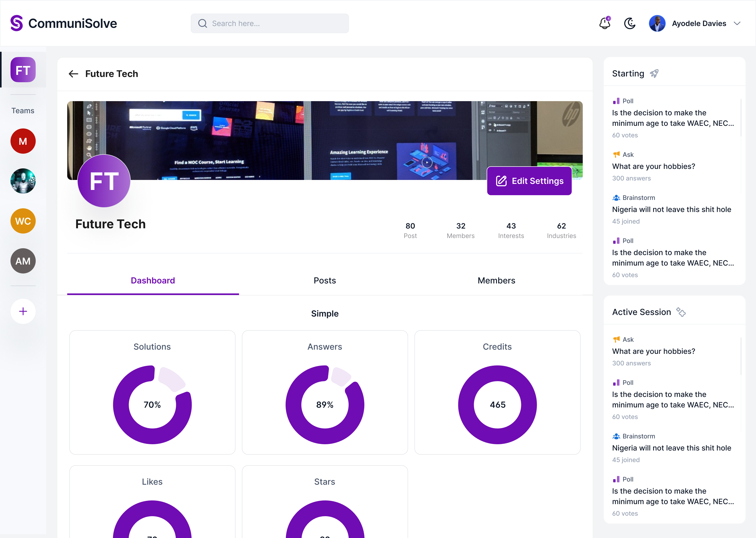
Task: Click the rocket icon next to Starting
Action: pos(654,73)
